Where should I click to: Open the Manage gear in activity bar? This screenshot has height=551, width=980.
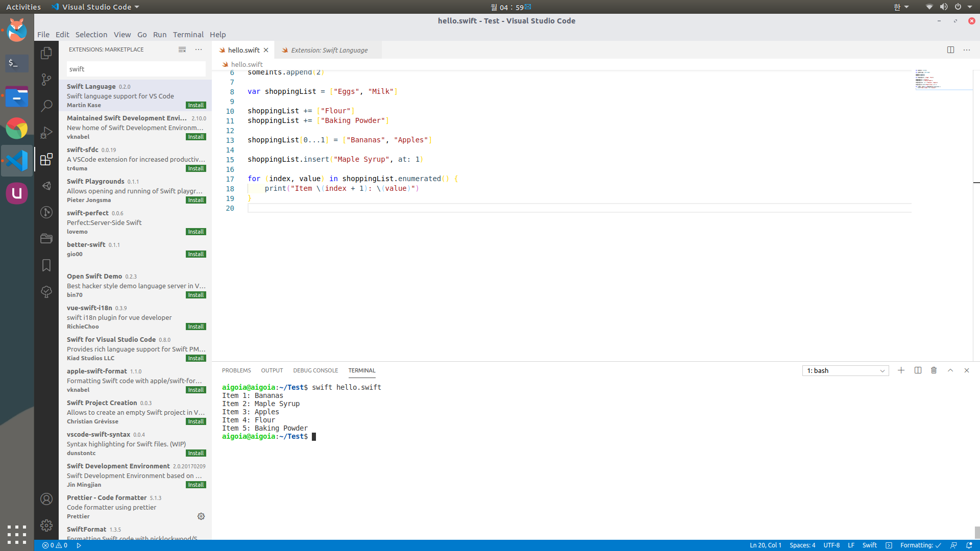pos(46,525)
